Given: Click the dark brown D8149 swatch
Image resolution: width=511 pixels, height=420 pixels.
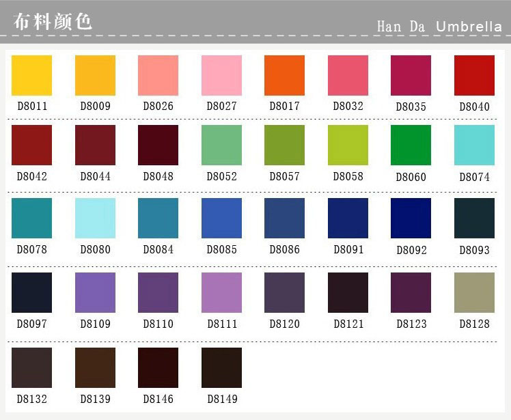Looking at the screenshot, I should pyautogui.click(x=221, y=367).
